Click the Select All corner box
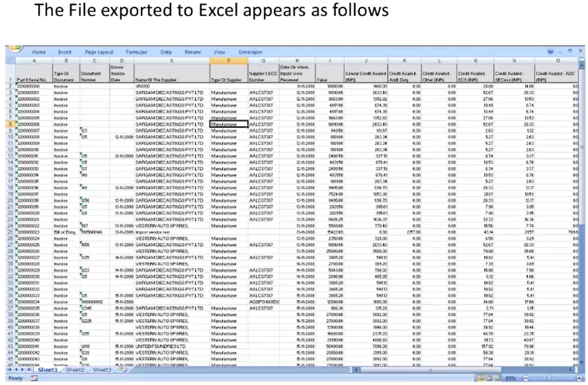Image resolution: width=588 pixels, height=385 pixels. pyautogui.click(x=10, y=61)
